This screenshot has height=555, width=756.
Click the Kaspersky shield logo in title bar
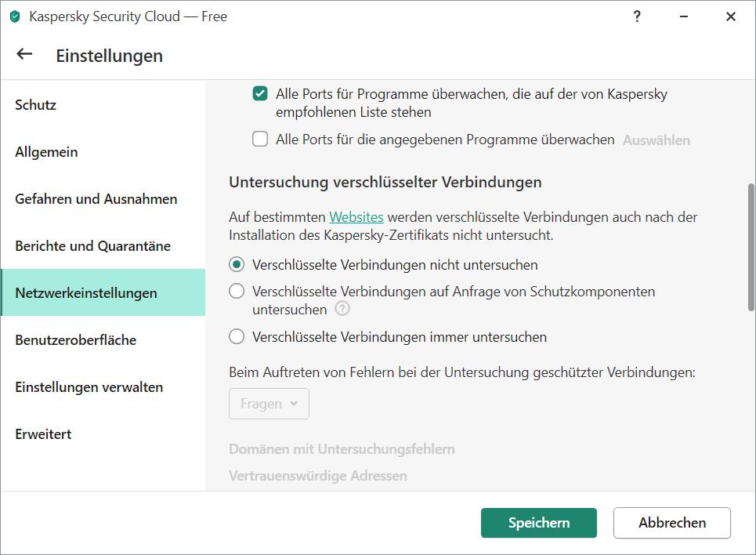pos(15,17)
